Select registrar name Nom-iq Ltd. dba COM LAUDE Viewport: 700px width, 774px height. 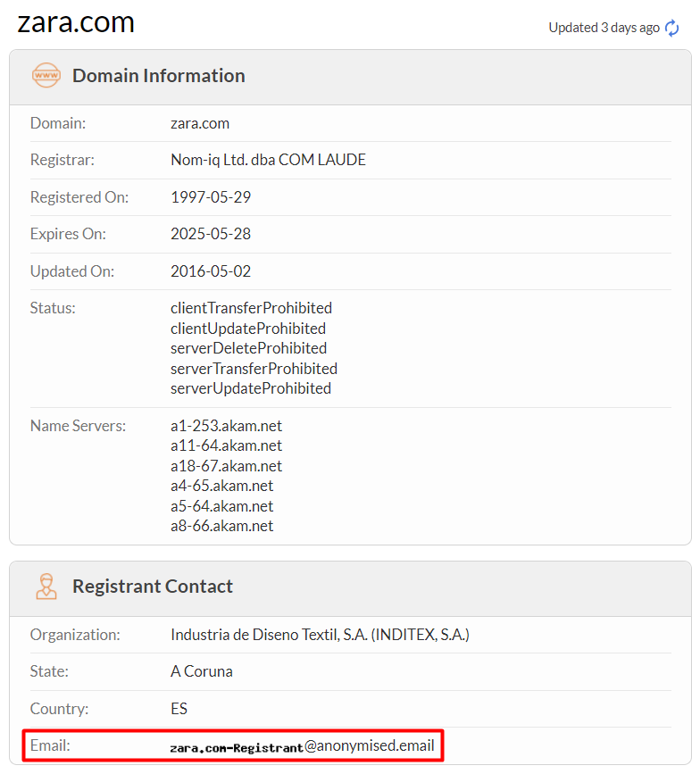point(268,161)
